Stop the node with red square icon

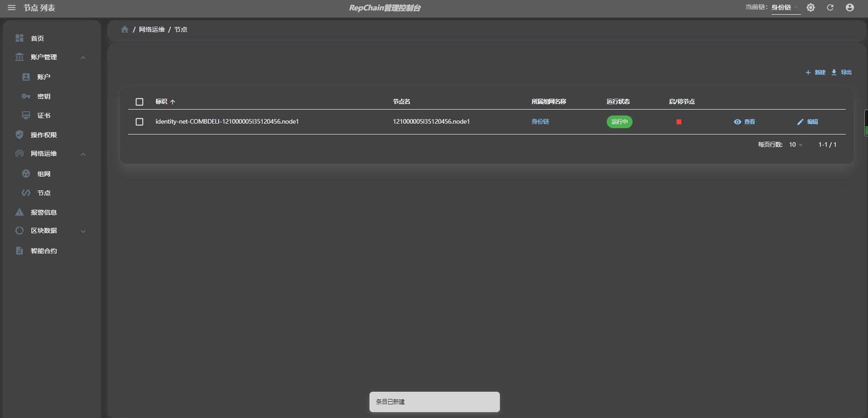[x=679, y=122]
